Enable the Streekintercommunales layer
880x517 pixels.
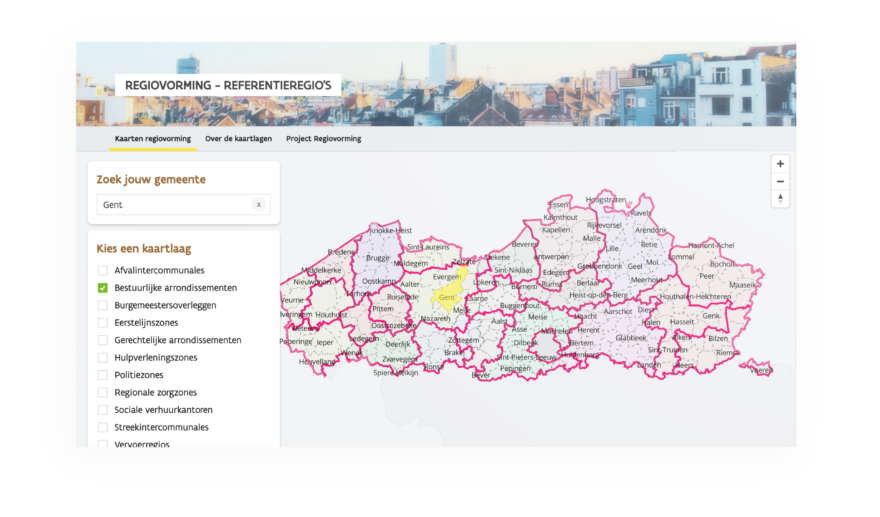103,427
